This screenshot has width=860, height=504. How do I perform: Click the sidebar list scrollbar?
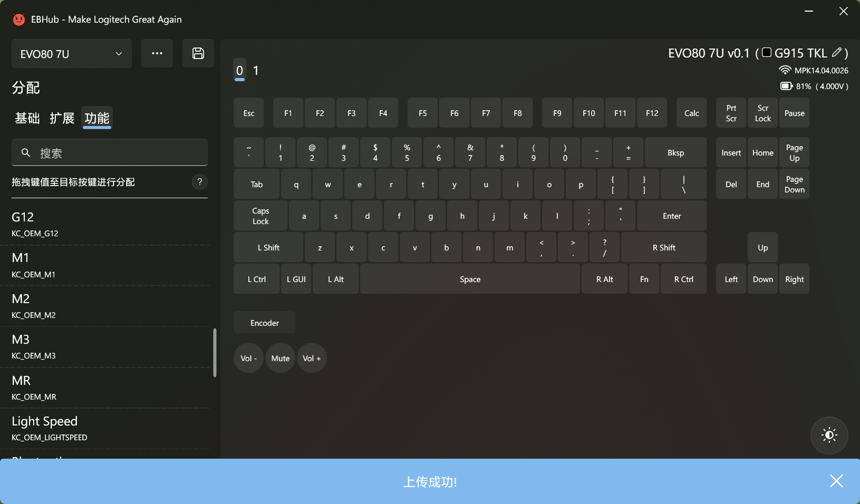coord(215,353)
